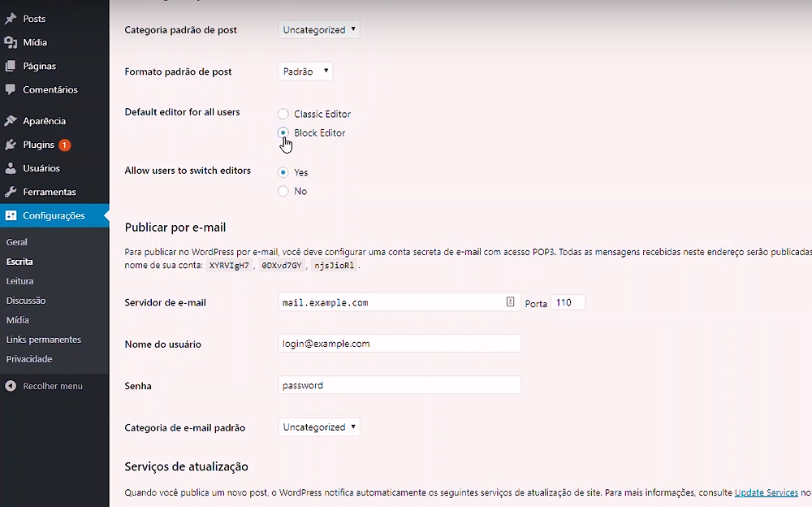The width and height of the screenshot is (812, 507).
Task: Choose No for allowing editor switching
Action: pyautogui.click(x=283, y=191)
